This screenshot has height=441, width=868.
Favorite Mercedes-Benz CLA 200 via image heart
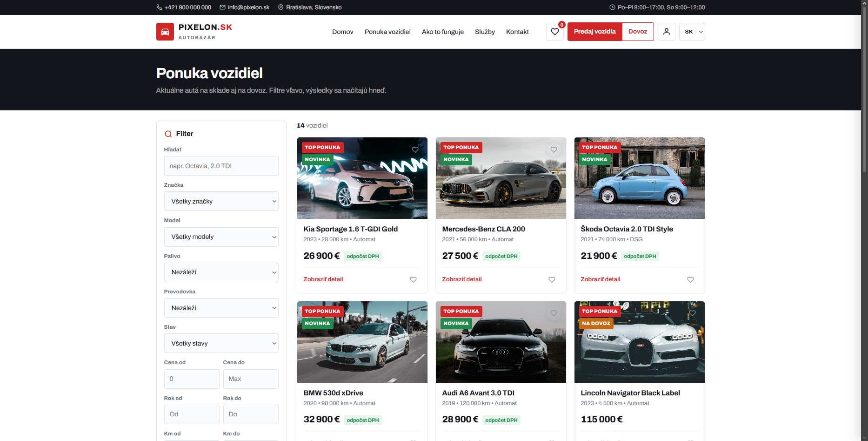pos(554,149)
